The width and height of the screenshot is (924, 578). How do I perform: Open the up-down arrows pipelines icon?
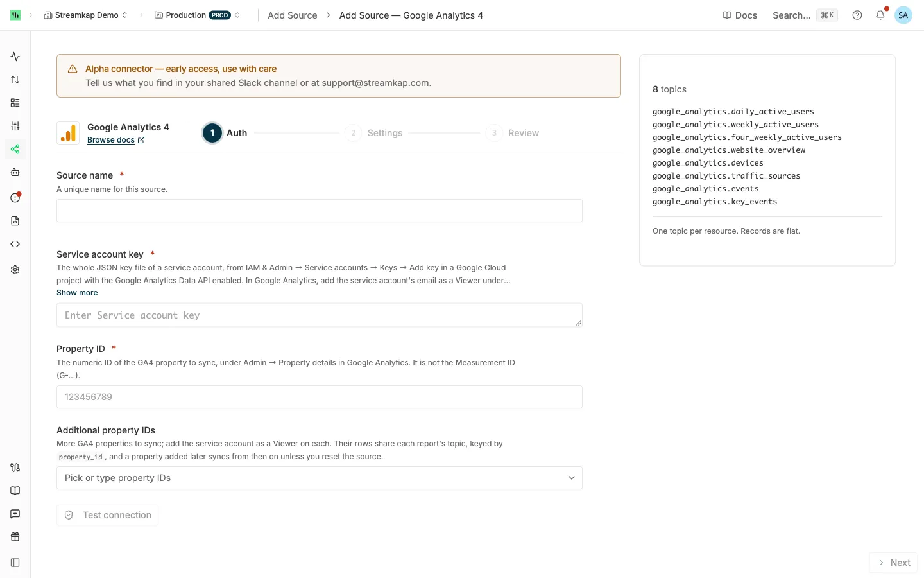tap(15, 80)
